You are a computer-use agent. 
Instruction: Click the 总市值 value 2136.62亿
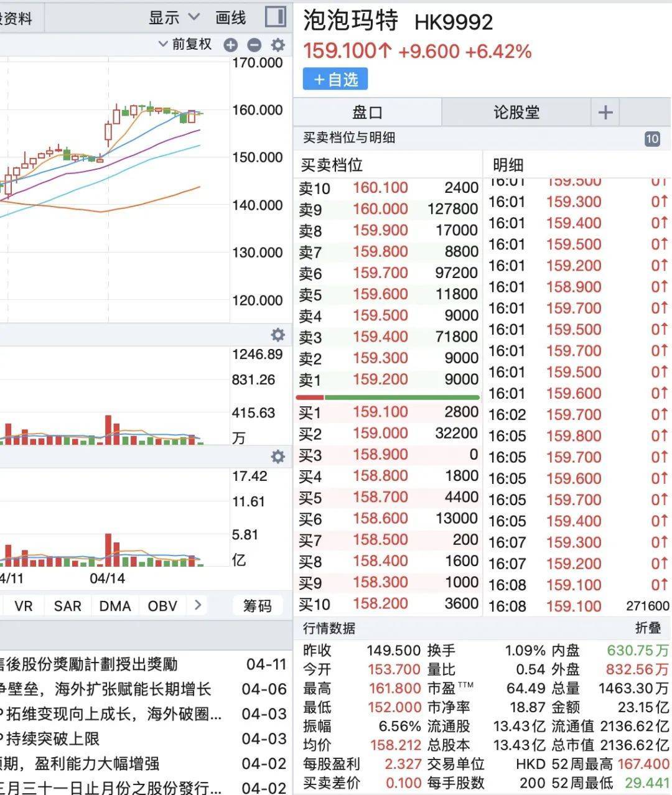click(x=635, y=745)
